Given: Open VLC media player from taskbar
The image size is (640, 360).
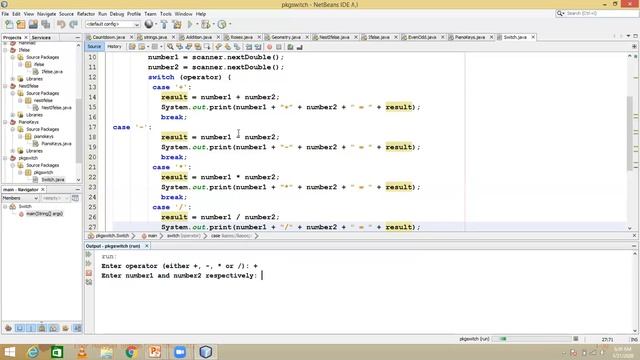Looking at the screenshot, I should click(x=82, y=352).
